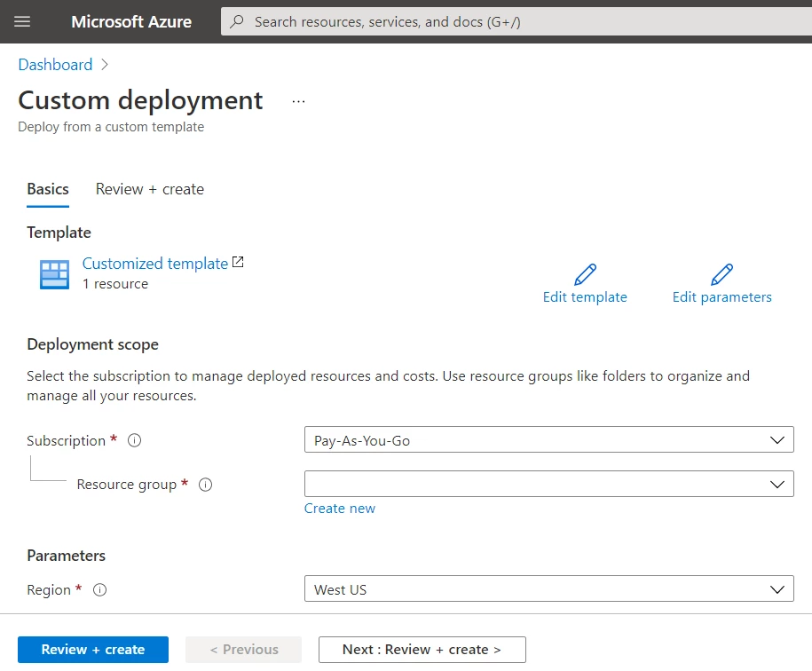Show info tooltip for Region
Viewport: 812px width, 671px height.
point(100,589)
